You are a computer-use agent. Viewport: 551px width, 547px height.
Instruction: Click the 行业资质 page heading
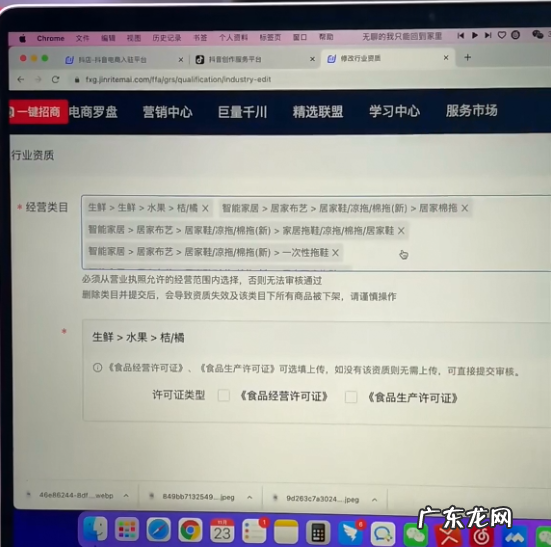point(33,155)
